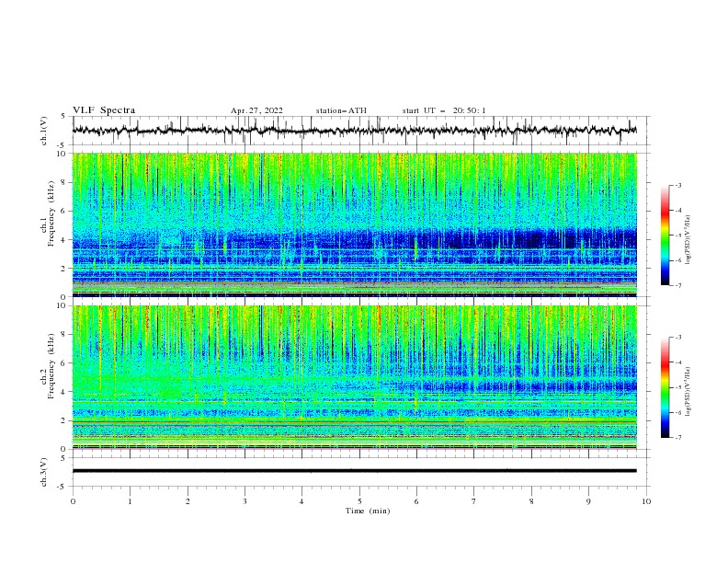The width and height of the screenshot is (728, 563).
Task: Click the ch.2 color bar "log(PSD)(V²/Hz)" label
Action: coord(688,390)
